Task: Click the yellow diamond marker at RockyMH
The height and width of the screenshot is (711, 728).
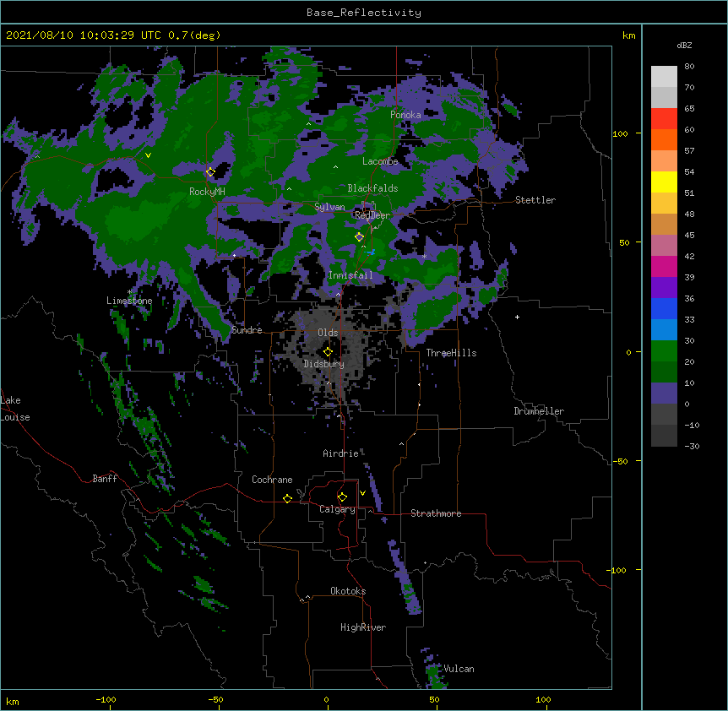Action: (x=210, y=172)
